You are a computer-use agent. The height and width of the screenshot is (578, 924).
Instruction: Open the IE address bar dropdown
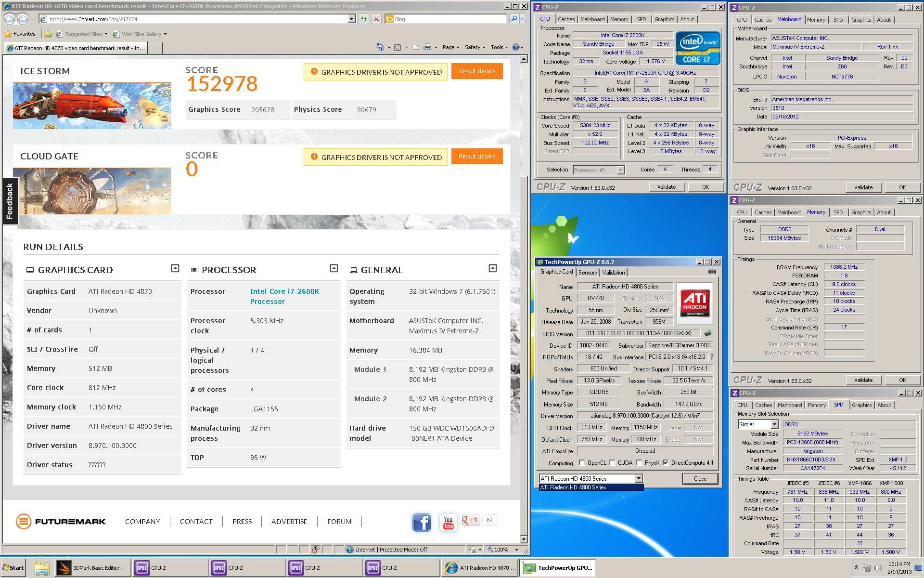pos(351,19)
